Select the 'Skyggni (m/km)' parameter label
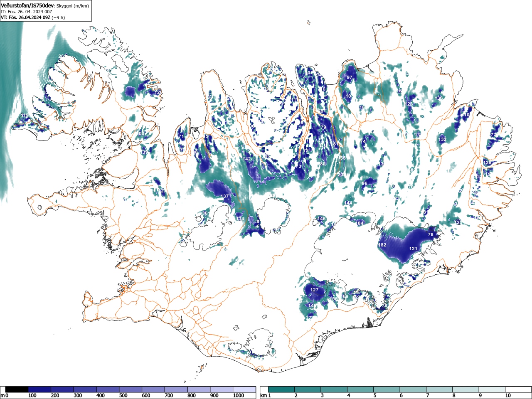 (72, 6)
